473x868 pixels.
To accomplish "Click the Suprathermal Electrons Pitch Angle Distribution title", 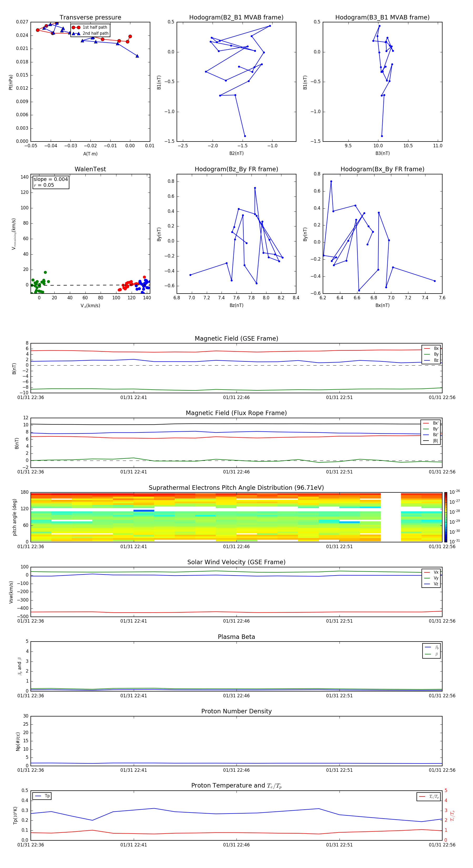I will pos(236,488).
